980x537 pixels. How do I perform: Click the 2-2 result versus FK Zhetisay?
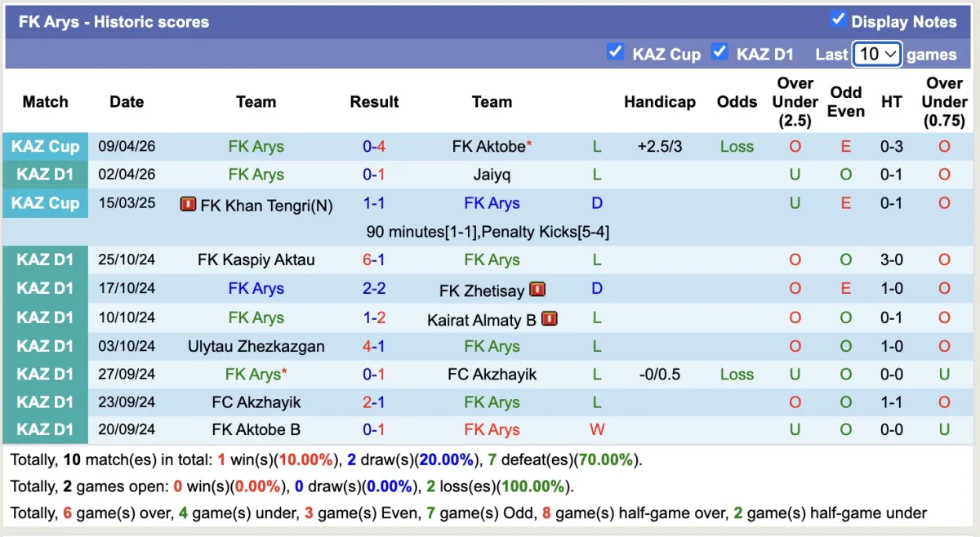point(374,289)
